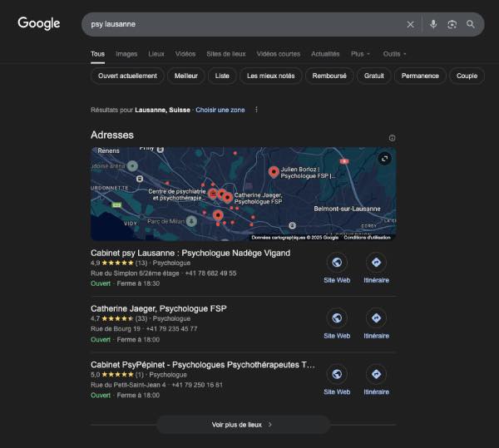Switch to the Images tab

click(126, 54)
